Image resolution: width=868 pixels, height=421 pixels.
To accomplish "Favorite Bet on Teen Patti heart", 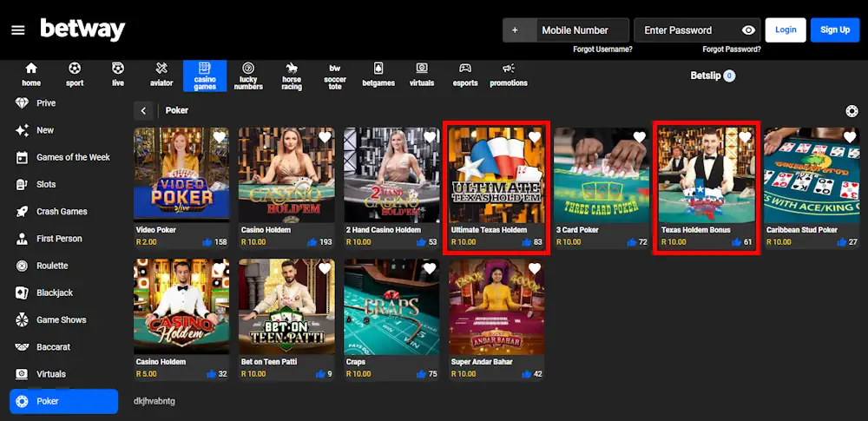I will (325, 269).
